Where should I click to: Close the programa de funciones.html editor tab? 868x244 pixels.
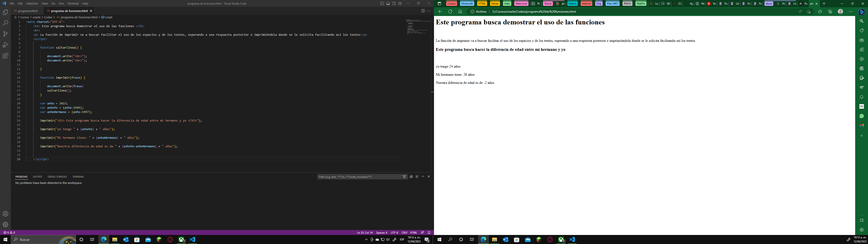click(x=91, y=11)
